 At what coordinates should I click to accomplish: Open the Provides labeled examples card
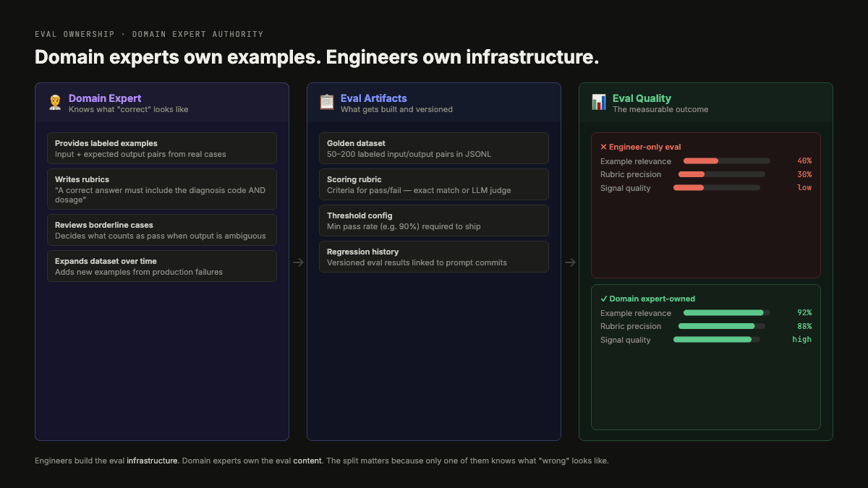click(x=162, y=148)
